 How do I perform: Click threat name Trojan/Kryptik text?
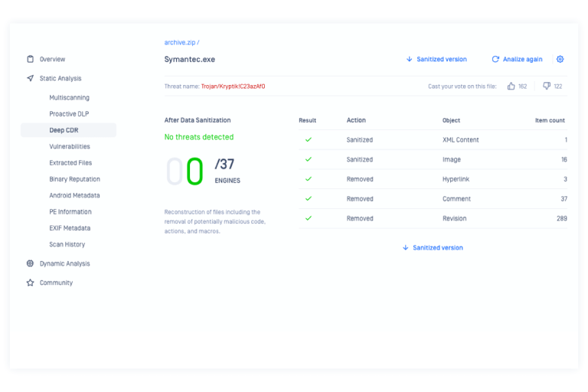pos(233,87)
